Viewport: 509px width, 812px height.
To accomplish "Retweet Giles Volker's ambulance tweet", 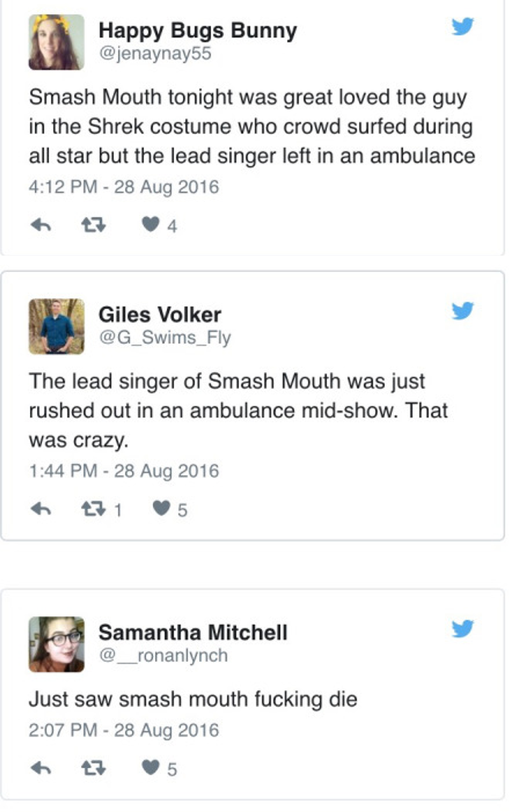I will tap(95, 509).
